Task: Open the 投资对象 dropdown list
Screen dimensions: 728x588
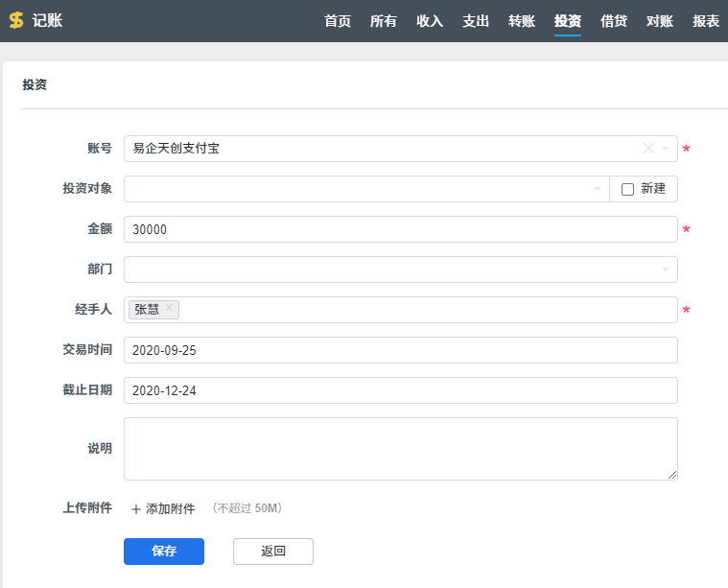Action: [597, 189]
